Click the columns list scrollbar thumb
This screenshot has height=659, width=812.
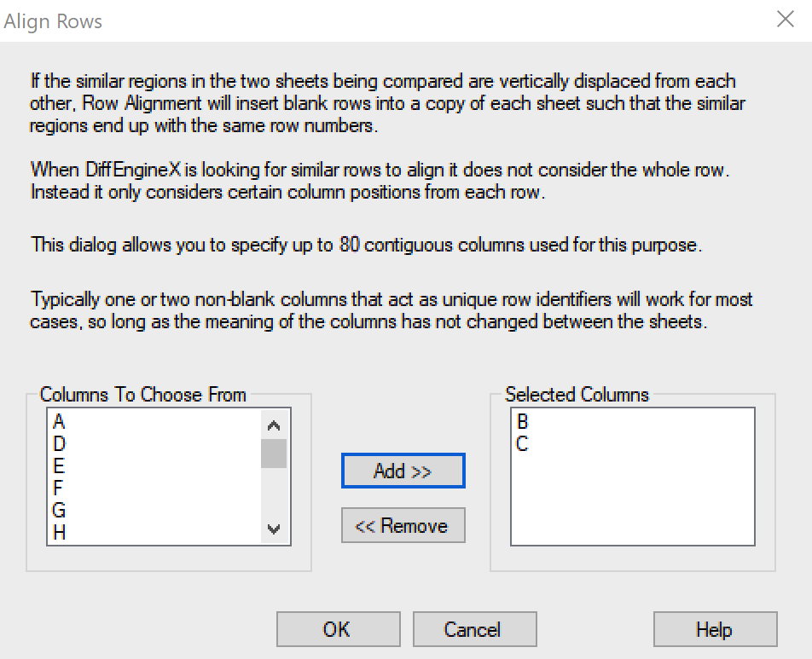(x=274, y=453)
